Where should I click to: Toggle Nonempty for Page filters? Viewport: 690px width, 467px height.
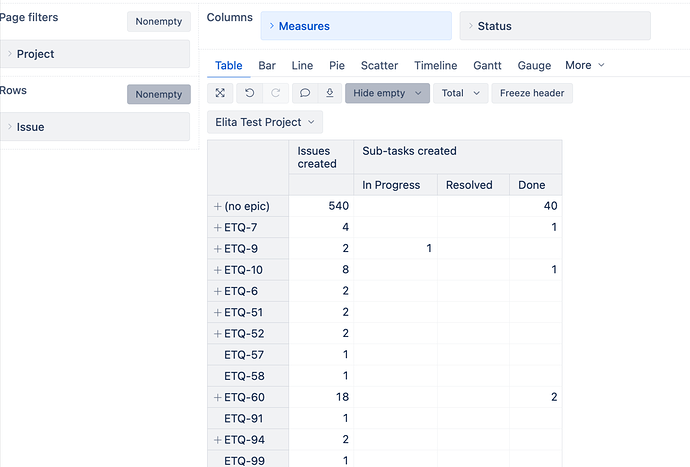pos(159,22)
